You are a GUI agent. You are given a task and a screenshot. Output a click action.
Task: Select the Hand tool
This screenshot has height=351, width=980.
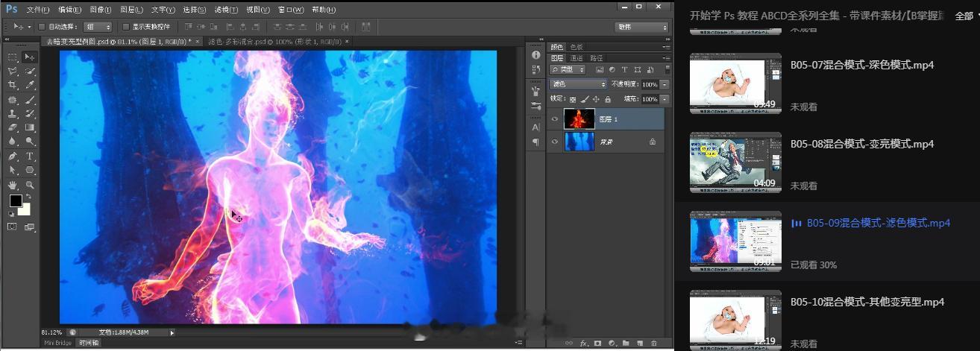click(x=13, y=185)
